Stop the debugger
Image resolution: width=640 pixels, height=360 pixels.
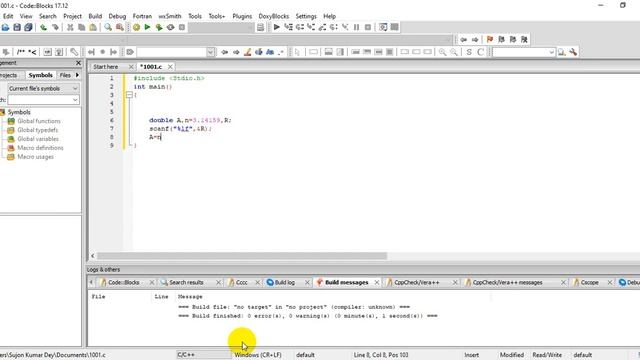pos(368,27)
